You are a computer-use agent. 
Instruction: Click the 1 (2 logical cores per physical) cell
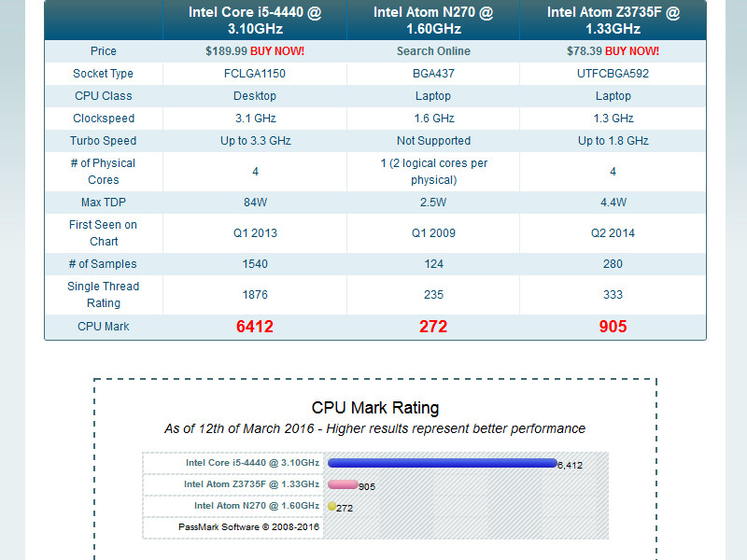click(x=433, y=172)
